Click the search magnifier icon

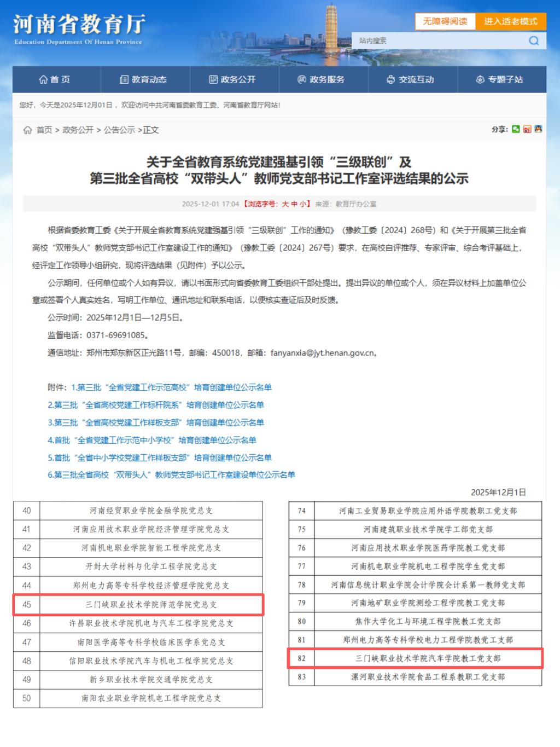534,40
